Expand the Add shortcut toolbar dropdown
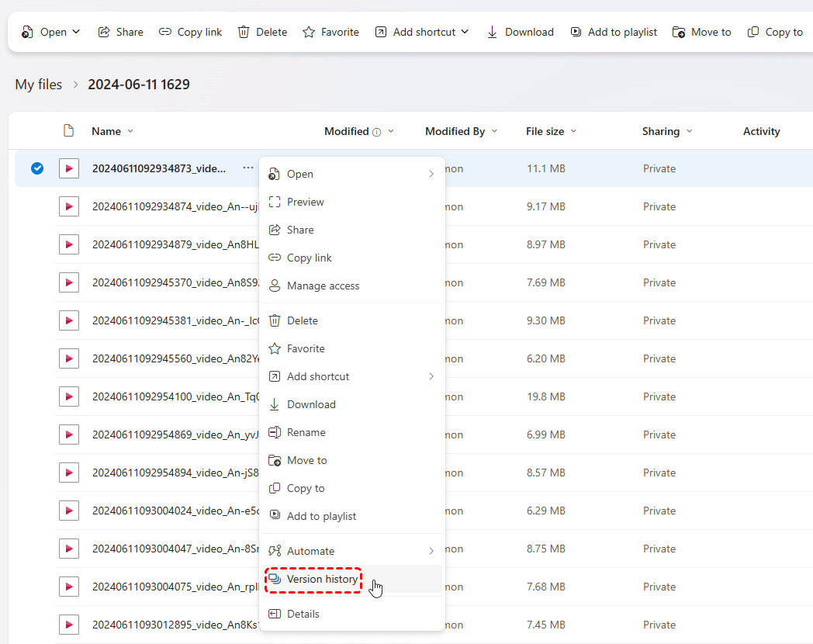 pyautogui.click(x=465, y=32)
